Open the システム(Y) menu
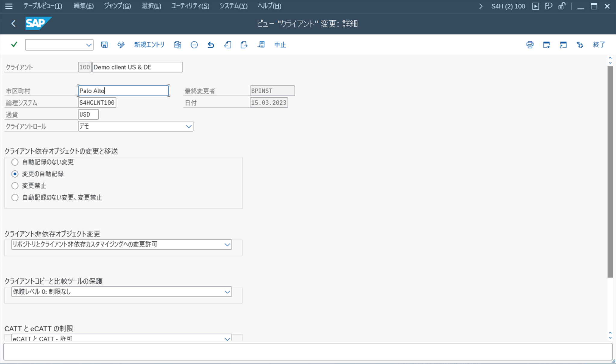The image size is (616, 364). pyautogui.click(x=234, y=6)
